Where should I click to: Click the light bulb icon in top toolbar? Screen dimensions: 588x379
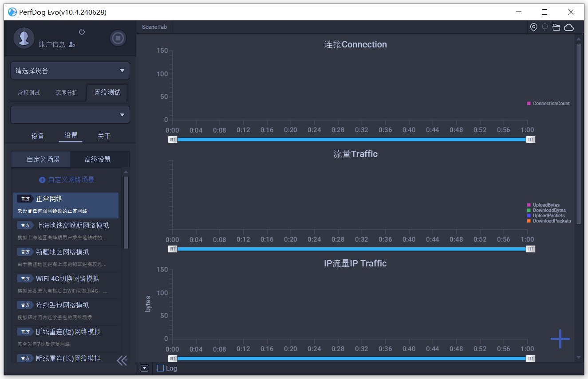pyautogui.click(x=545, y=27)
